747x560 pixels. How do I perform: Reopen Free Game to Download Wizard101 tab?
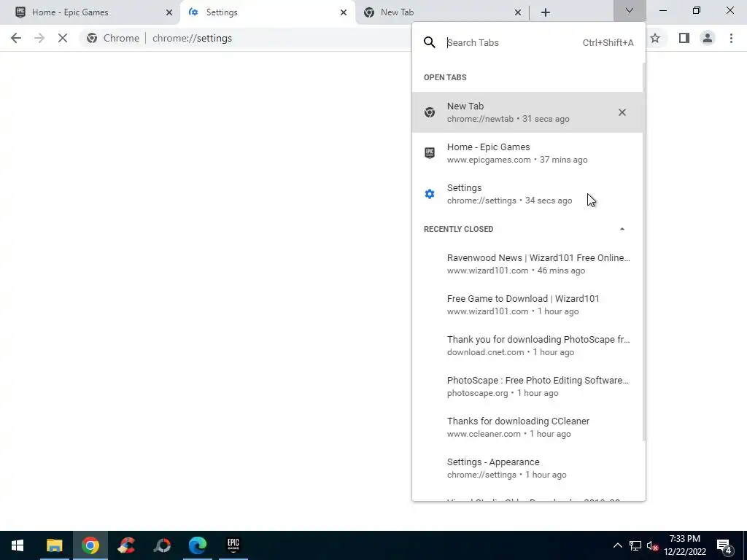[527, 305]
